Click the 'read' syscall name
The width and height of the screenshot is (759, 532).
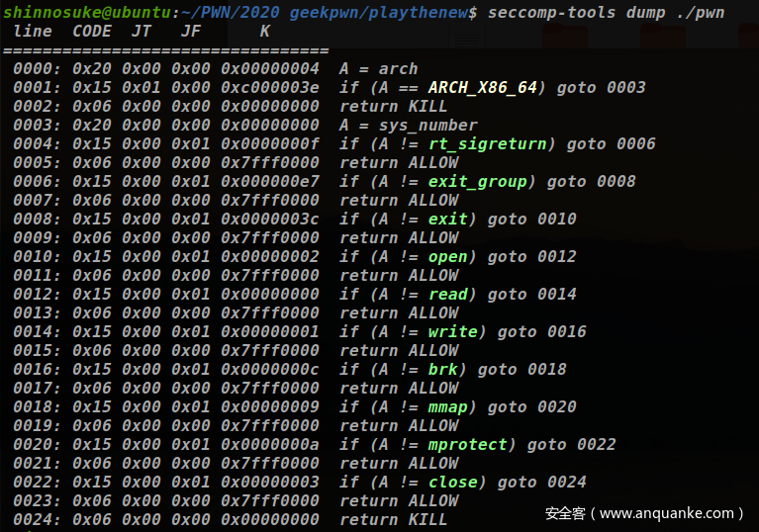447,295
